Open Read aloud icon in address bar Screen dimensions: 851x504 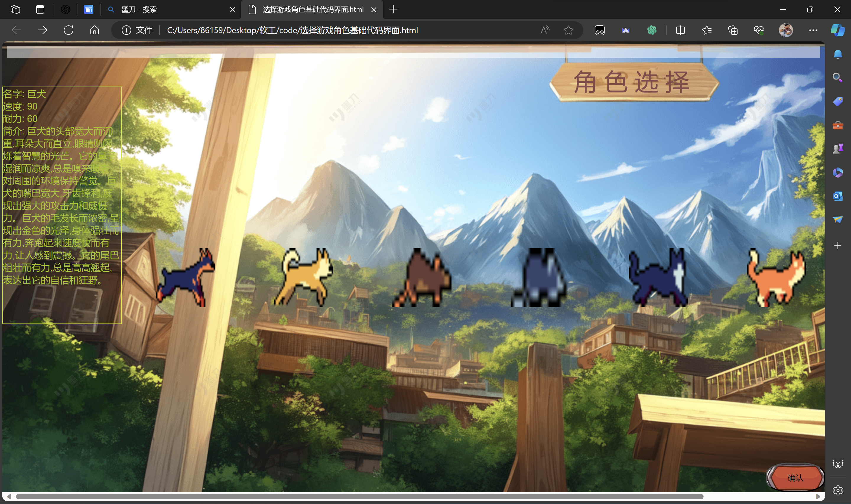(545, 30)
